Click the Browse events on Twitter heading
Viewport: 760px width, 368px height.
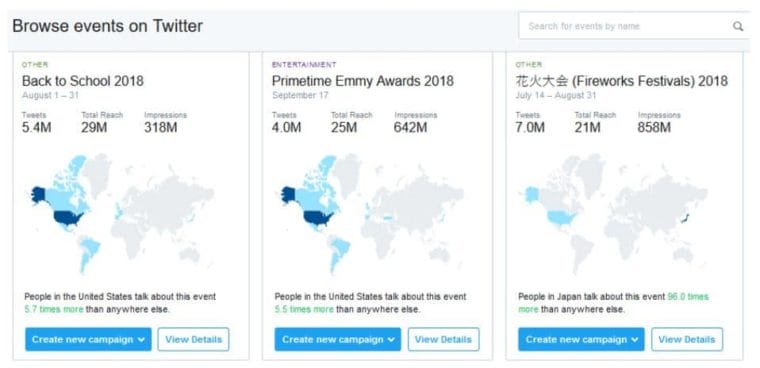tap(107, 26)
